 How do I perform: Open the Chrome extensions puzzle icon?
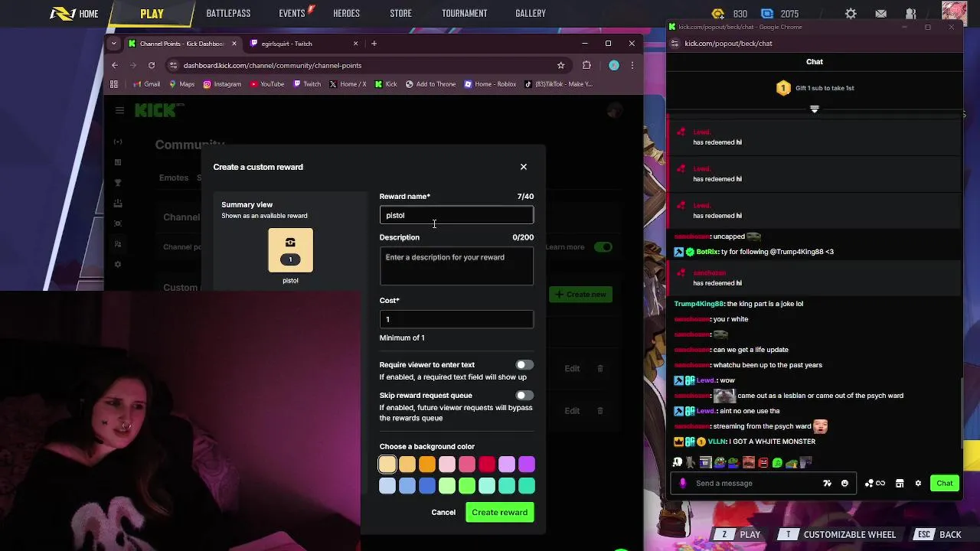coord(586,65)
